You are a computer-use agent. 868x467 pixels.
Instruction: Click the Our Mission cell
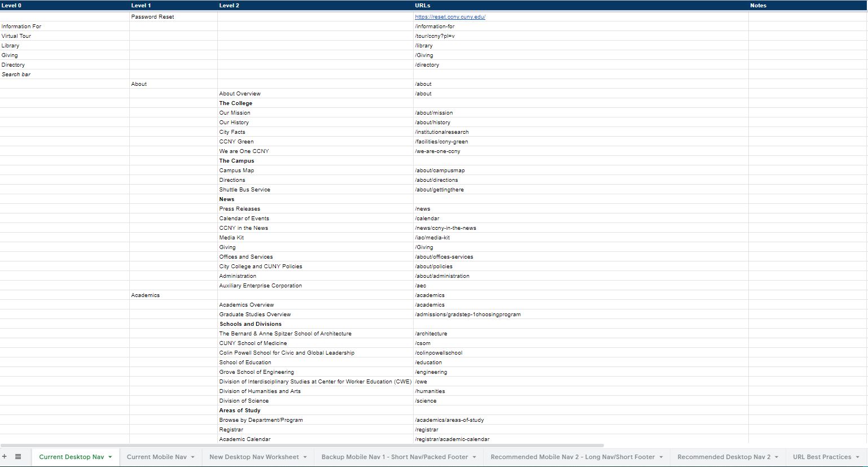tap(315, 113)
